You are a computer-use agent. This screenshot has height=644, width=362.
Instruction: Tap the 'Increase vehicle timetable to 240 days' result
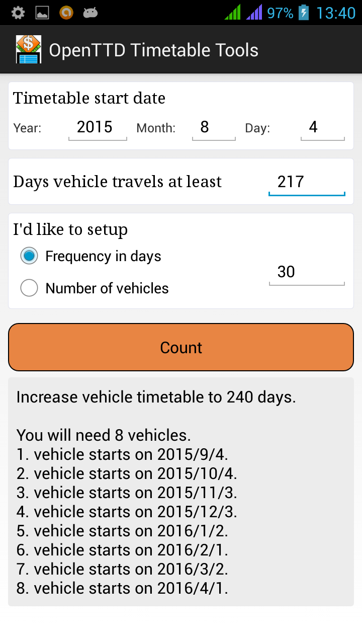156,397
